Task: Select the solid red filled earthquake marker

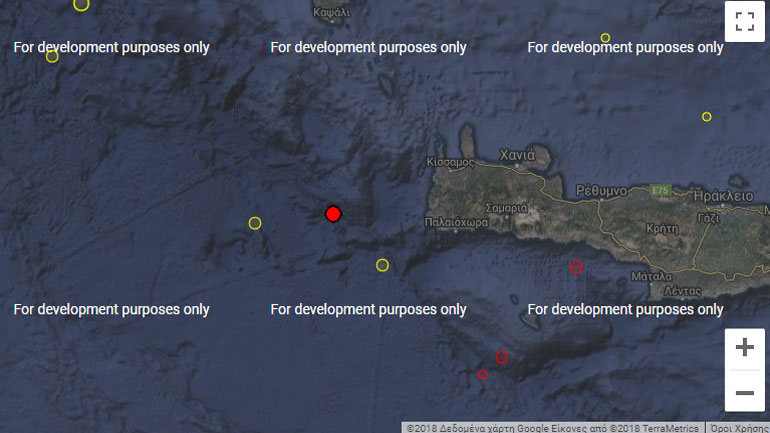Action: pyautogui.click(x=333, y=214)
